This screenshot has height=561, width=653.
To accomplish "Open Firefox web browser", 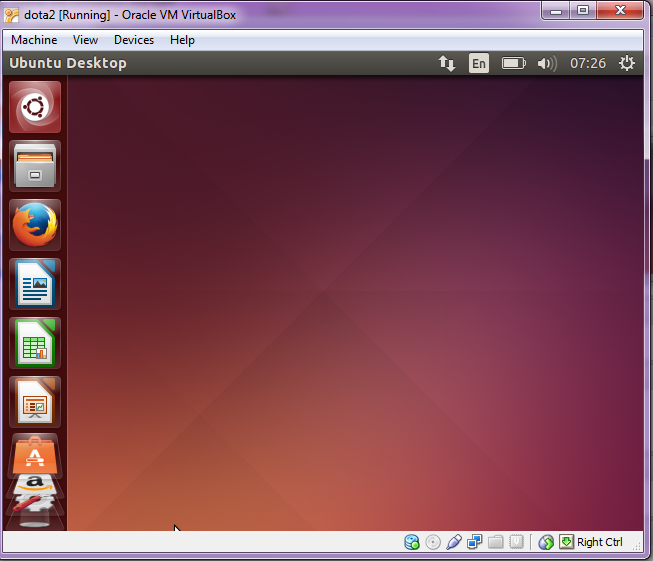I will tap(35, 225).
